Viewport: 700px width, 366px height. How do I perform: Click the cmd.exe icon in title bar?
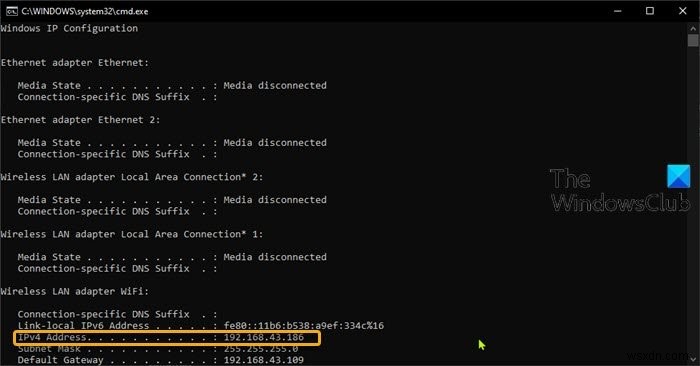coord(12,11)
